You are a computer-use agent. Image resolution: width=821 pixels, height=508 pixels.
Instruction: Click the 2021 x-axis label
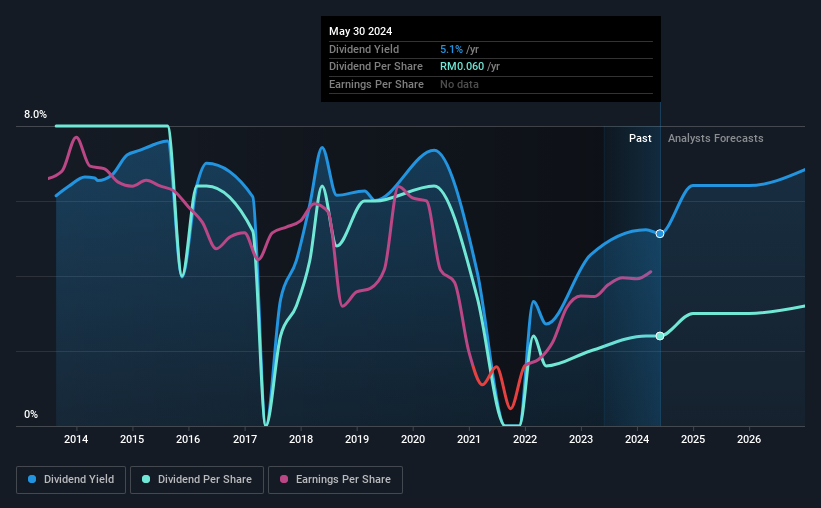click(x=469, y=439)
